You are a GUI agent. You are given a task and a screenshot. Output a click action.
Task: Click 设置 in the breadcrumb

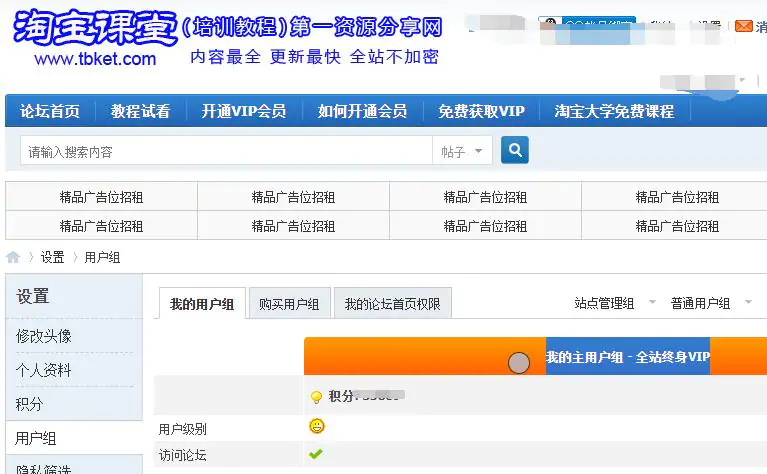click(52, 257)
